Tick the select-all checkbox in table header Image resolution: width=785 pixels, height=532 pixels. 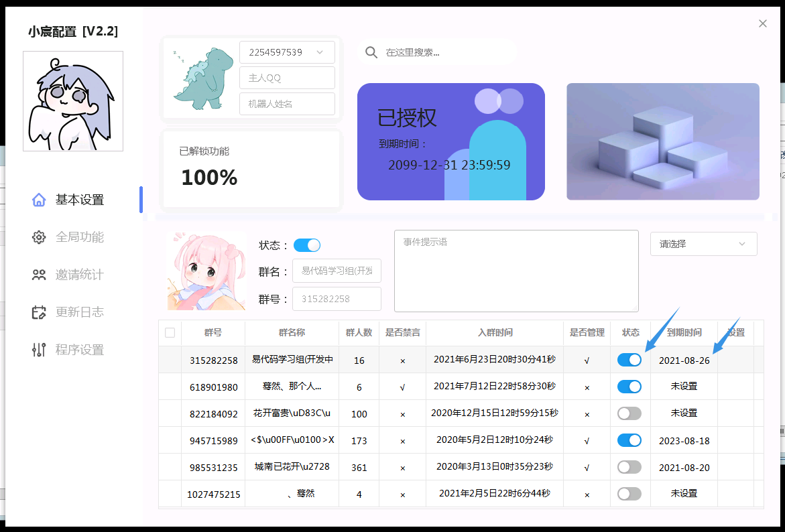pos(170,333)
